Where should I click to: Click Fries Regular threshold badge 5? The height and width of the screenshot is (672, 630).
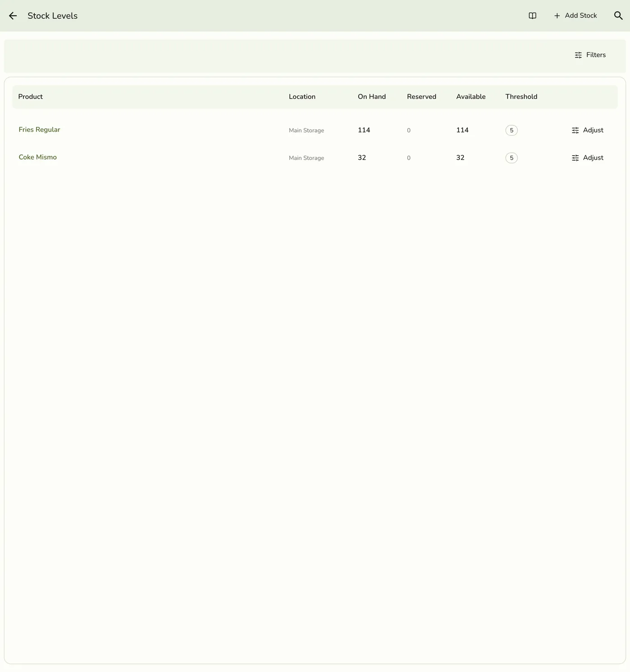(512, 130)
